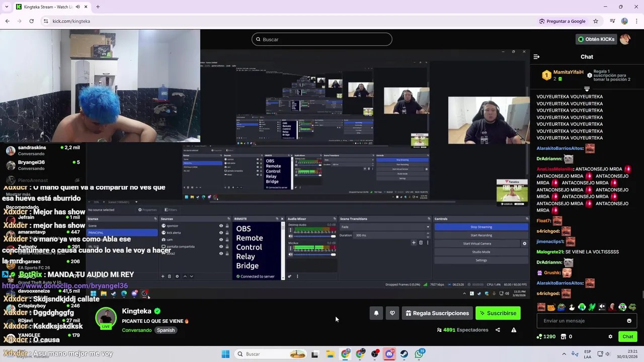Toggle visibility of pantalla compartida source
The width and height of the screenshot is (644, 362).
(x=221, y=246)
